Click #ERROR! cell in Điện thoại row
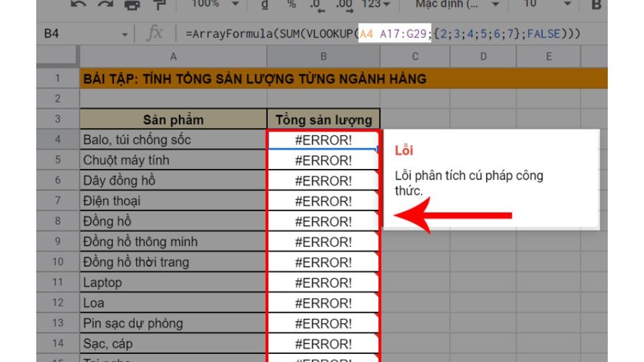 click(x=323, y=201)
